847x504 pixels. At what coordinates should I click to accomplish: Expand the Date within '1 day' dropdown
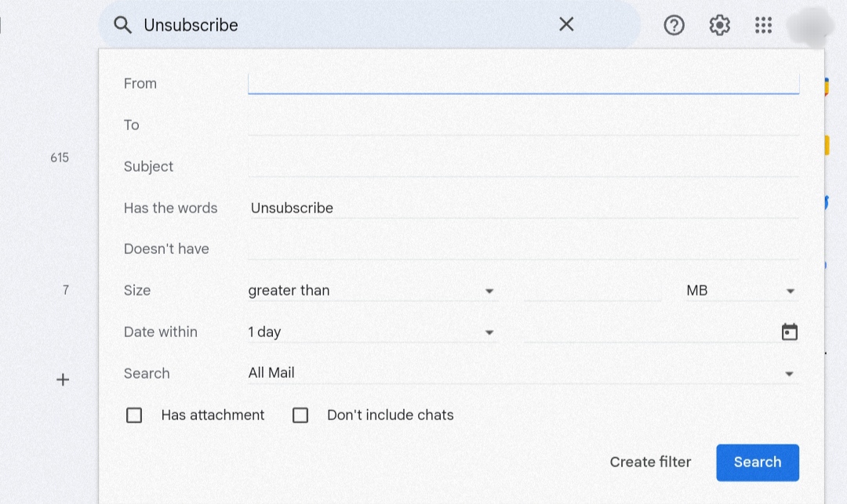coord(373,332)
